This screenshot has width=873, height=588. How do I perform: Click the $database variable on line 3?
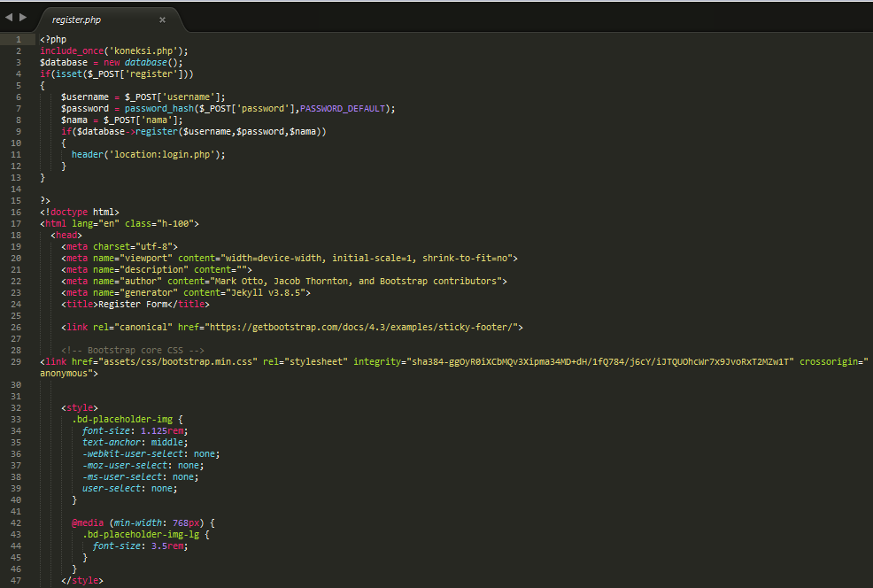(64, 62)
